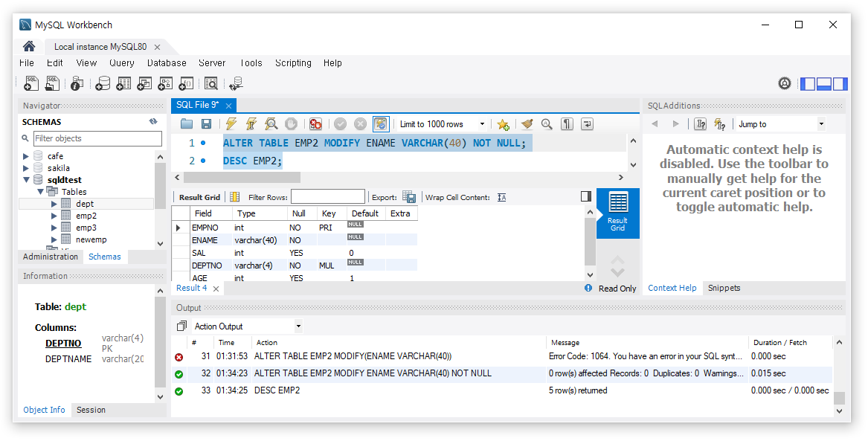Viewport: 868px width, 441px height.
Task: Close Local instance MySQL80 connection tab
Action: (157, 47)
